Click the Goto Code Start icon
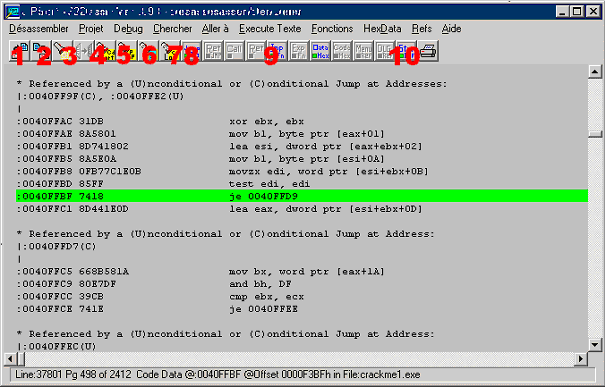Viewport: 605px width, 387px height. [x=105, y=51]
